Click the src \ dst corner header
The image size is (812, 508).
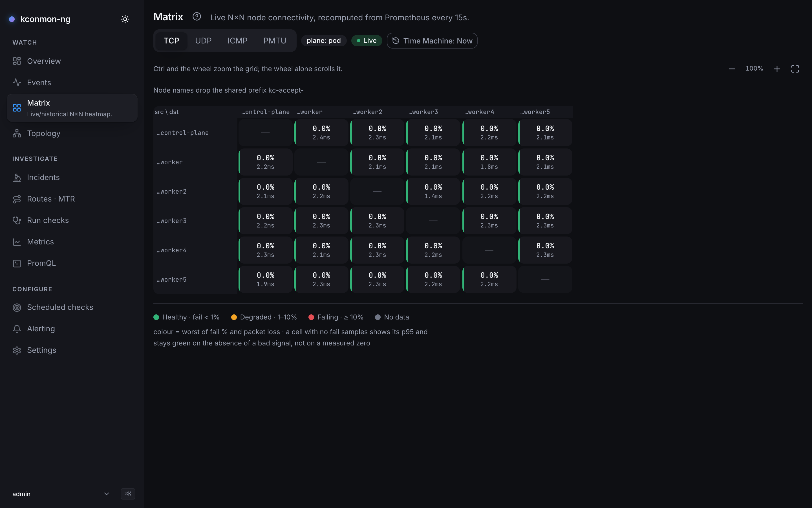[166, 112]
